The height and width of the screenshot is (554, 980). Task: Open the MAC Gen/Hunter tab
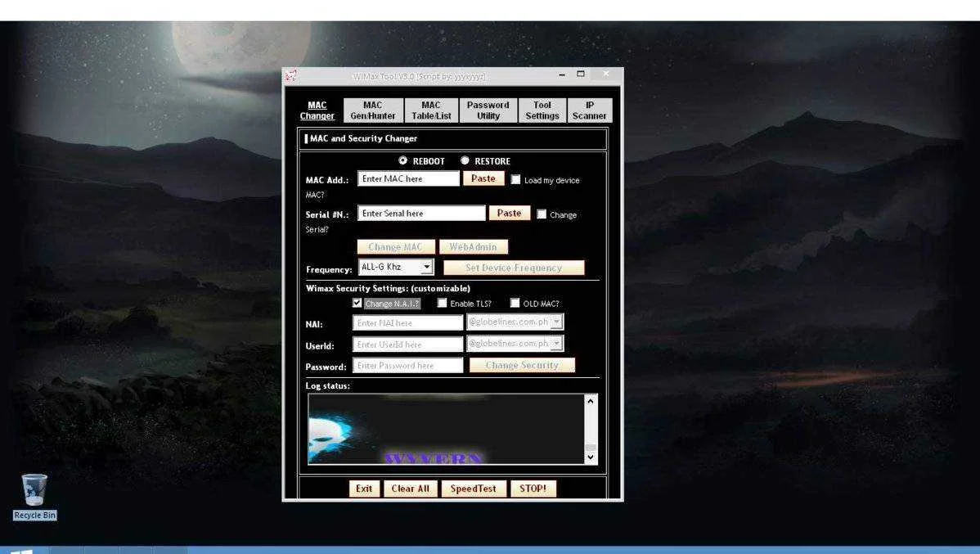373,110
